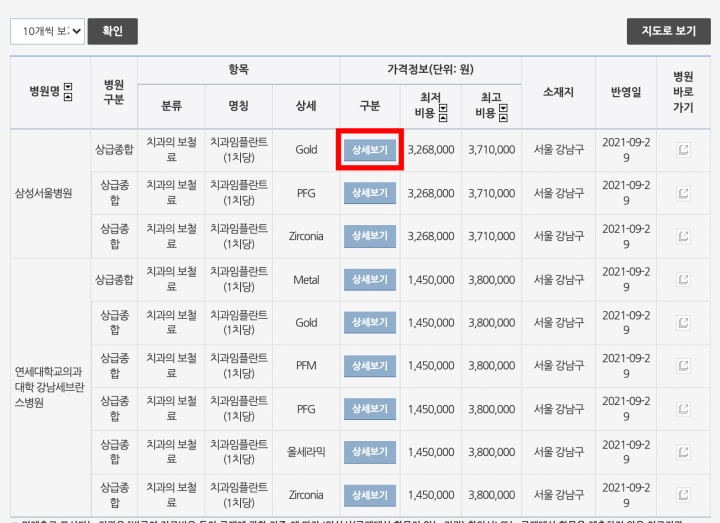Open hospital link icon for 강남세브란스 Metal row
Screen dimensions: 720x523
pyautogui.click(x=683, y=279)
